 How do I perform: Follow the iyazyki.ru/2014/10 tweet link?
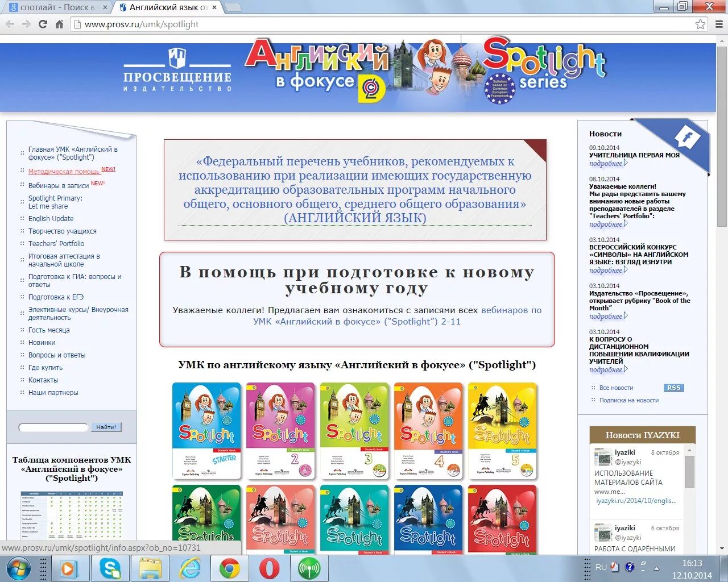coord(636,501)
